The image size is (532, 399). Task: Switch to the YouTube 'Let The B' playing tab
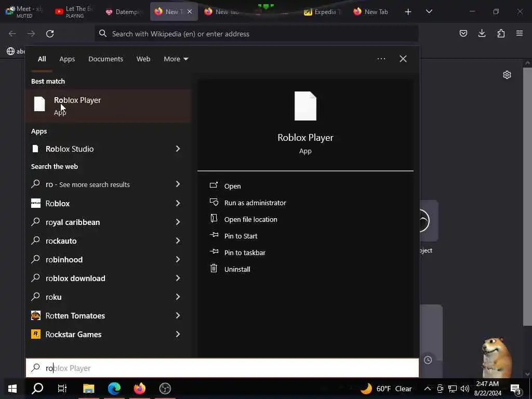click(75, 12)
